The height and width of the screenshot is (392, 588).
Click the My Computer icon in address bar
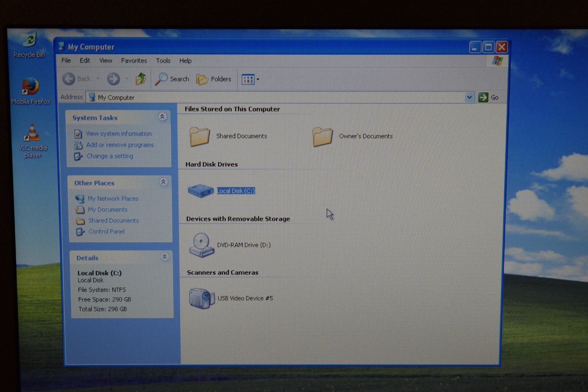point(92,97)
